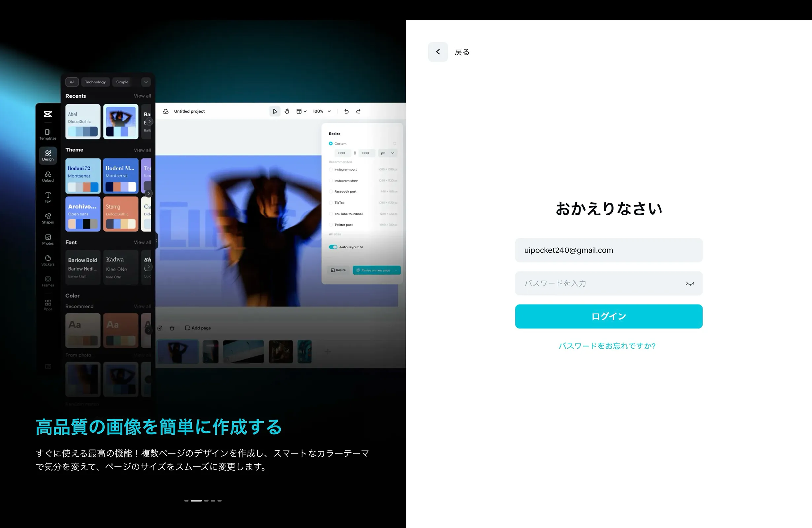
Task: Click View all next to Recents
Action: coord(142,96)
